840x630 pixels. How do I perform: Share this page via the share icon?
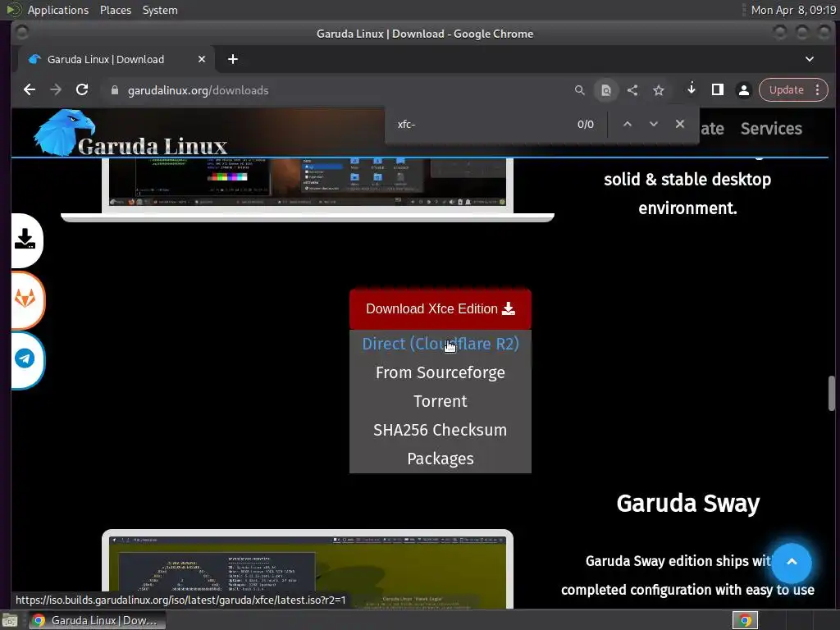(x=632, y=90)
